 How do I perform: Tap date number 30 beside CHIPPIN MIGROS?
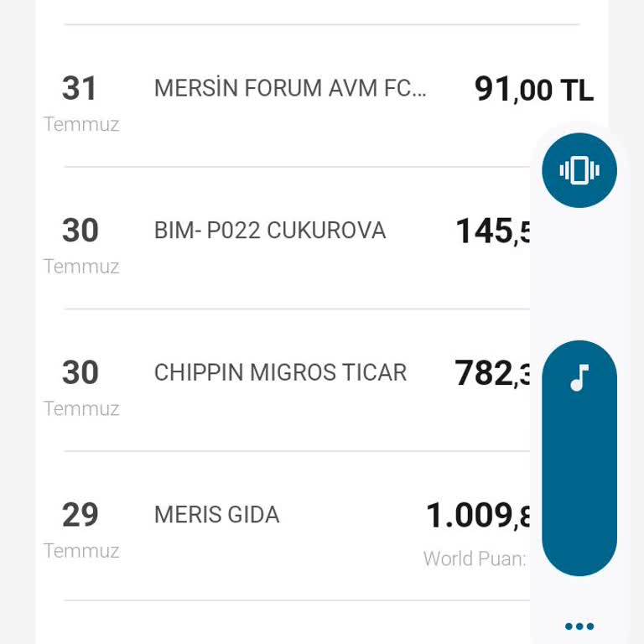point(80,372)
